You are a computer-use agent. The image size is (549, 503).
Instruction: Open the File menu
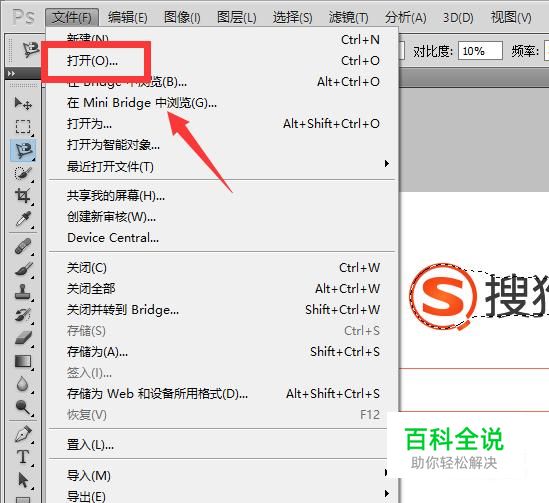pos(72,17)
